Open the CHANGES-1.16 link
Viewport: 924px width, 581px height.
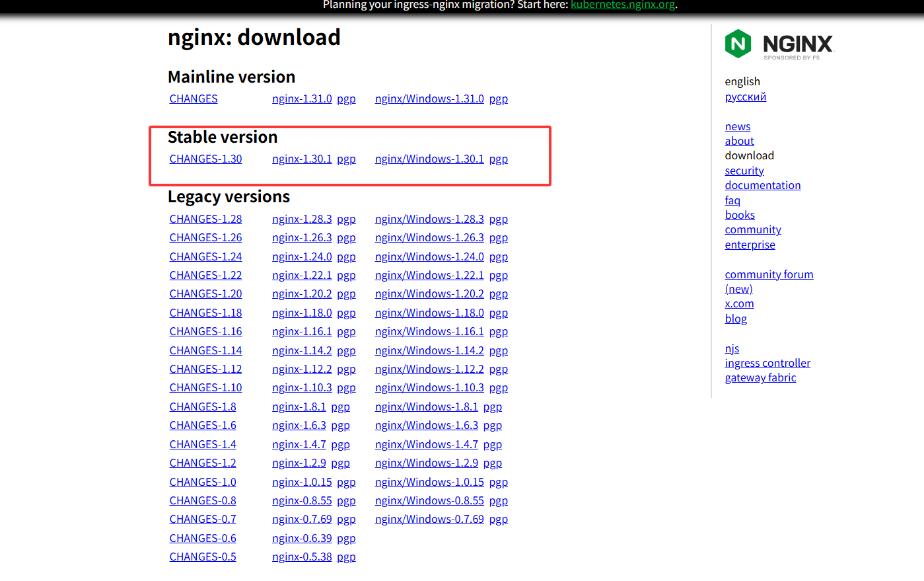tap(205, 331)
